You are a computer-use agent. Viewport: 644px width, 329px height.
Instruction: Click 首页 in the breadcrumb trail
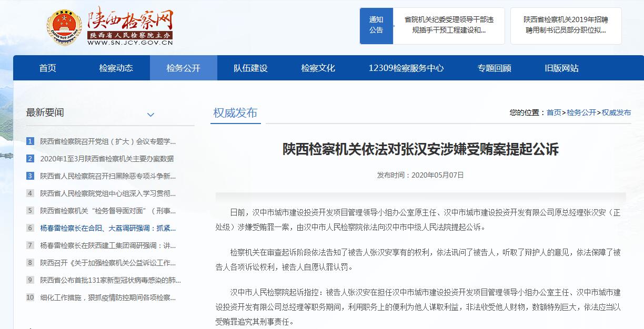(555, 112)
